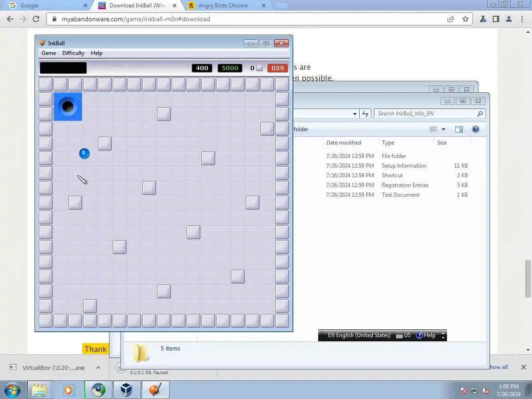Open the Difficulty menu in InkBall
532x399 pixels.
(x=73, y=53)
